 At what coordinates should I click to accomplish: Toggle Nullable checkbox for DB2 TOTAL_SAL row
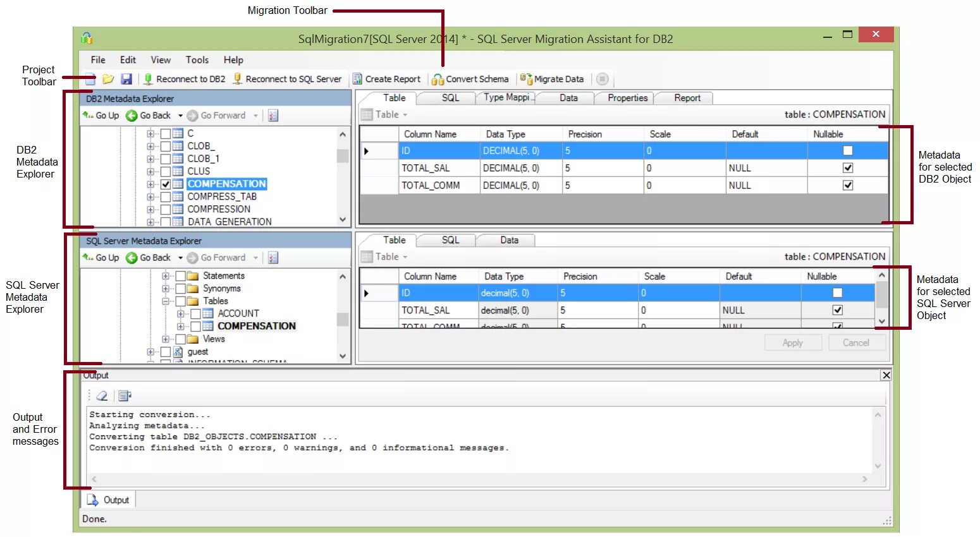[848, 168]
